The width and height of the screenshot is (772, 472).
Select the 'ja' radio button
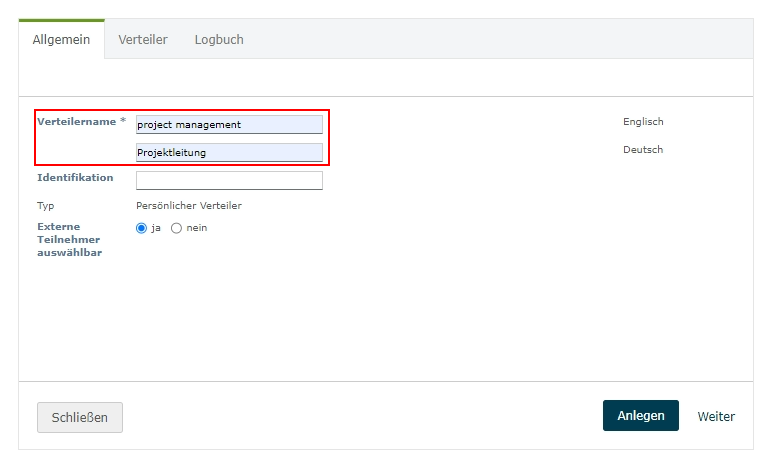coord(141,228)
